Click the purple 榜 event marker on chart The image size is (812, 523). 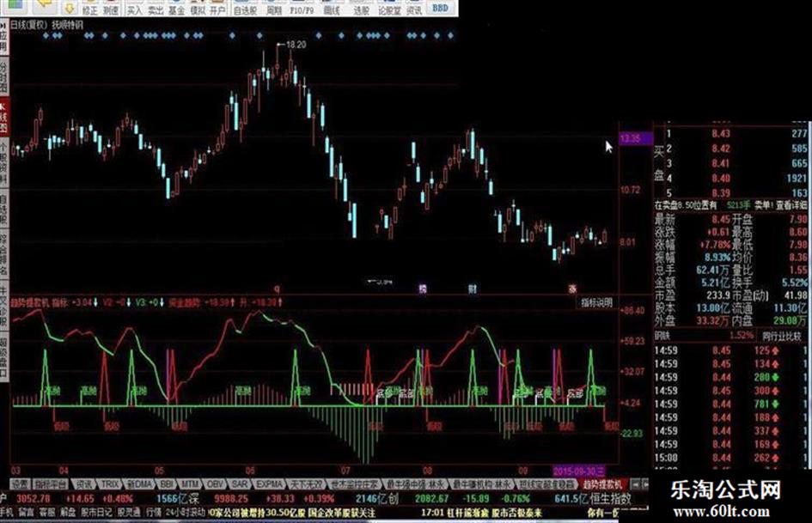tap(423, 289)
